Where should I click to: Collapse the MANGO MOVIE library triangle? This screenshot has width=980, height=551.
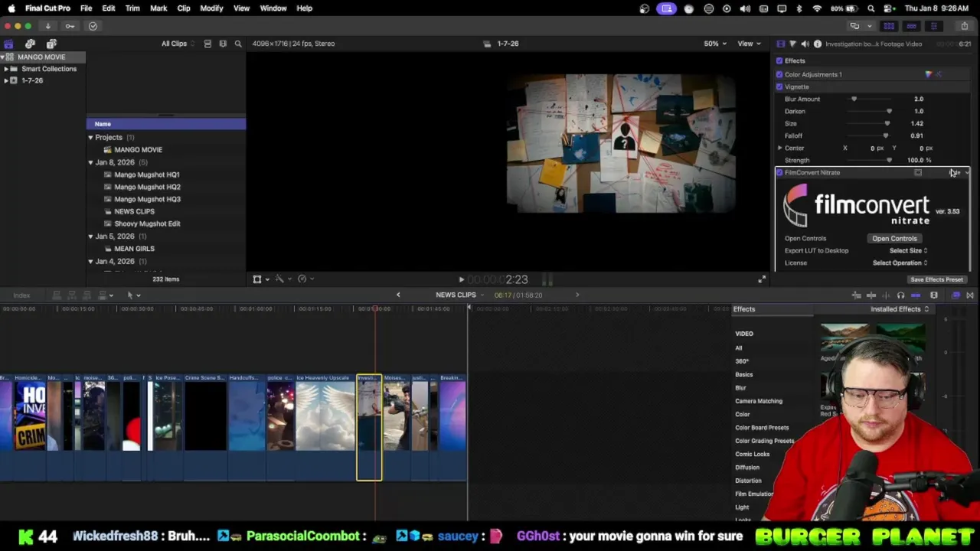3,57
